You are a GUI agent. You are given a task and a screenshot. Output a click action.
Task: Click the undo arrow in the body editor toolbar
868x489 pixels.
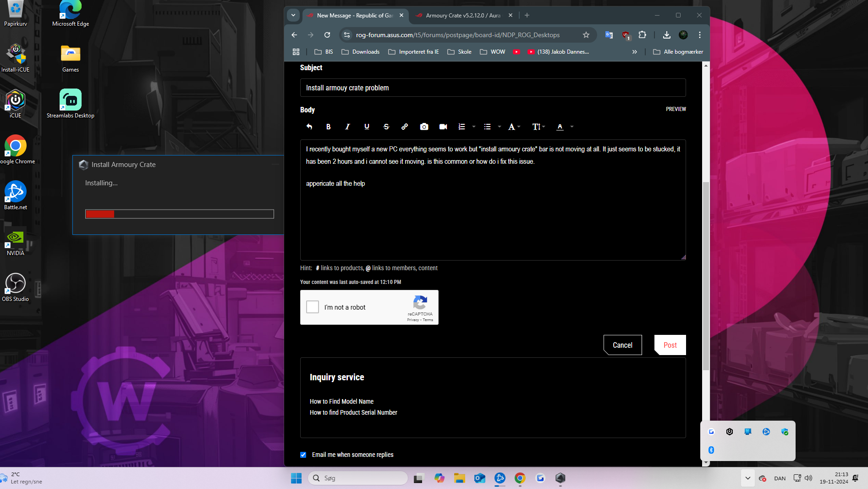309,127
